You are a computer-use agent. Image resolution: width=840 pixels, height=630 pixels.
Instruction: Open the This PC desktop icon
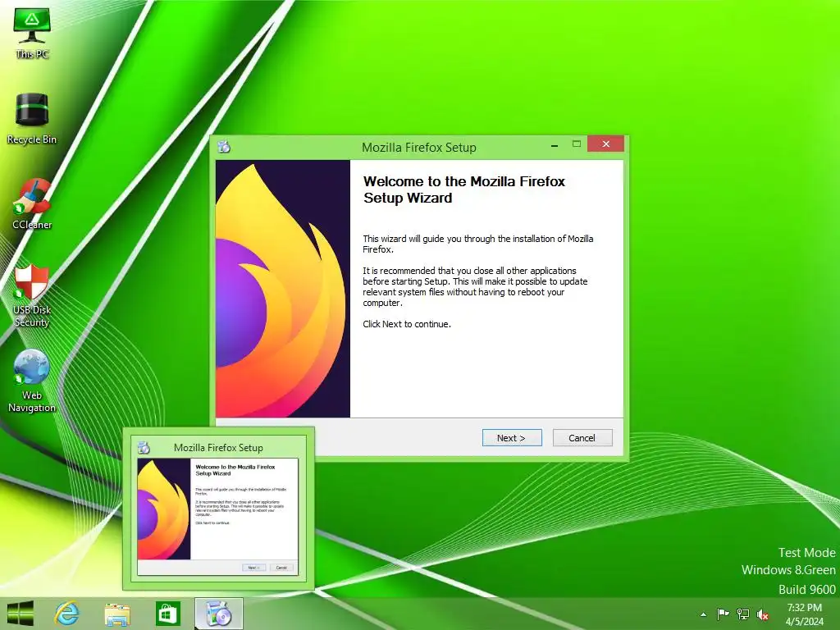[32, 33]
